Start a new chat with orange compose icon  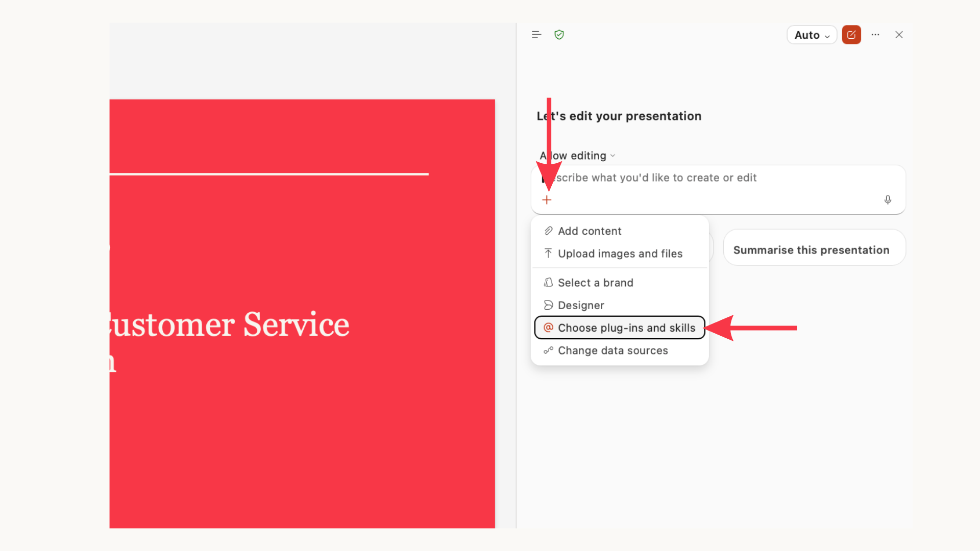tap(851, 35)
